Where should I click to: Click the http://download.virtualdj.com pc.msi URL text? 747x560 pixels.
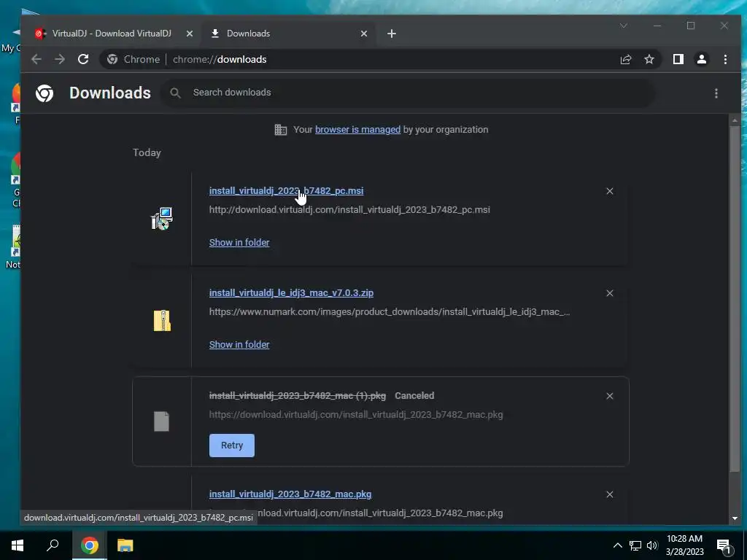coord(349,209)
